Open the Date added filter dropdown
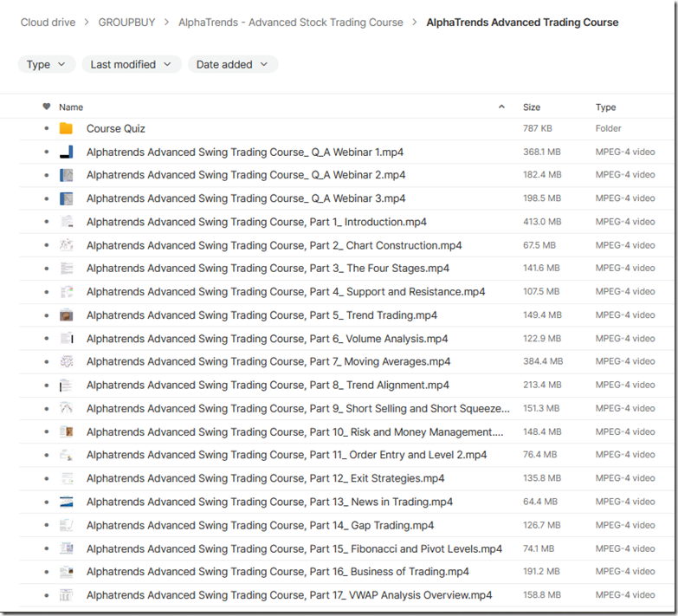This screenshot has width=678, height=616. (x=233, y=64)
